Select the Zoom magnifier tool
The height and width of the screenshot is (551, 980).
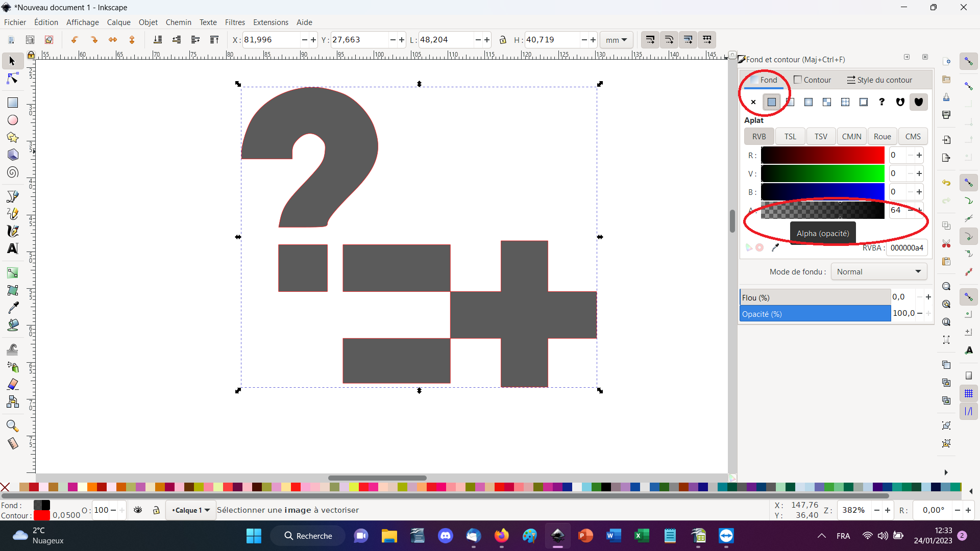13,426
